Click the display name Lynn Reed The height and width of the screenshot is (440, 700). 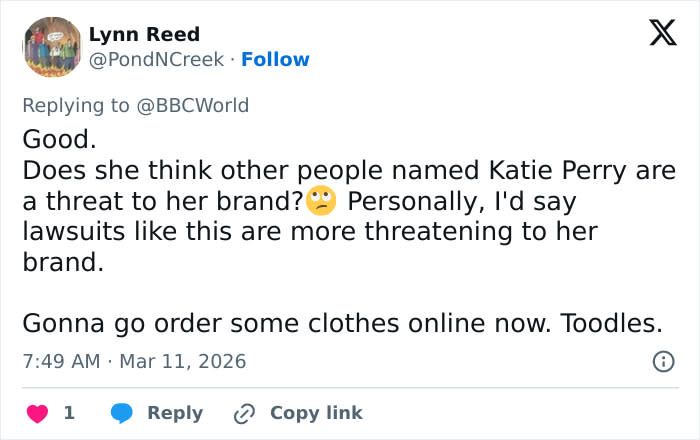pos(144,35)
